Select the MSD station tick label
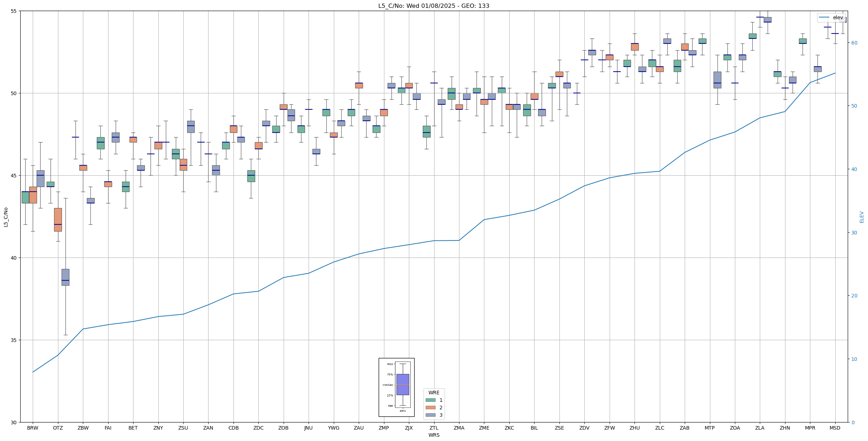868x441 pixels. click(835, 428)
